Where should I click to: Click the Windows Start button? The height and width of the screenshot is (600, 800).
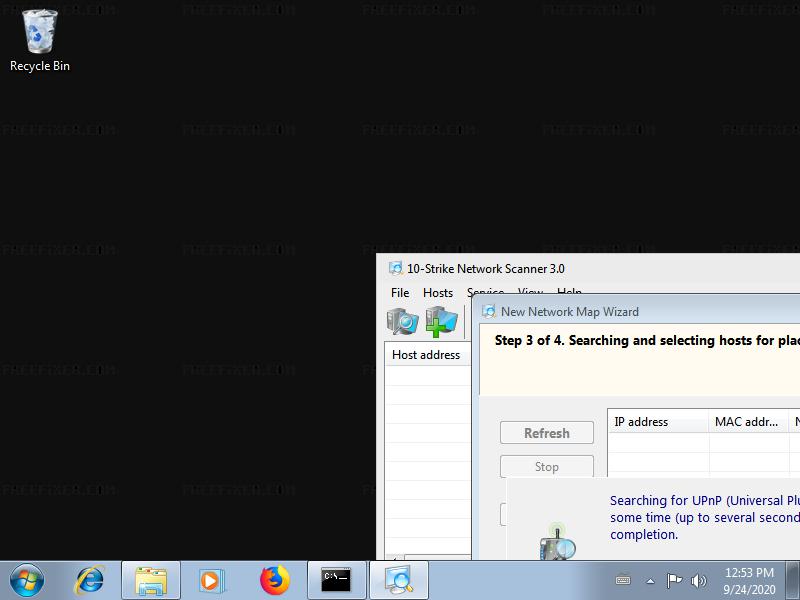(x=27, y=580)
